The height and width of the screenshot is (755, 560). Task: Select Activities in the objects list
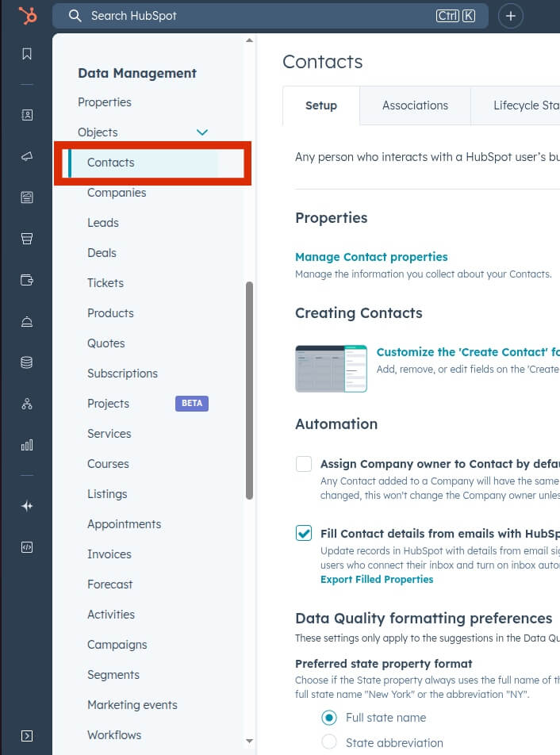(x=111, y=615)
